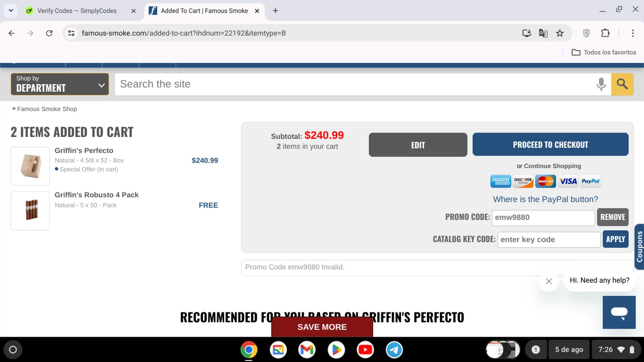Open tab search dropdown arrow
This screenshot has width=644, height=362.
point(11,11)
